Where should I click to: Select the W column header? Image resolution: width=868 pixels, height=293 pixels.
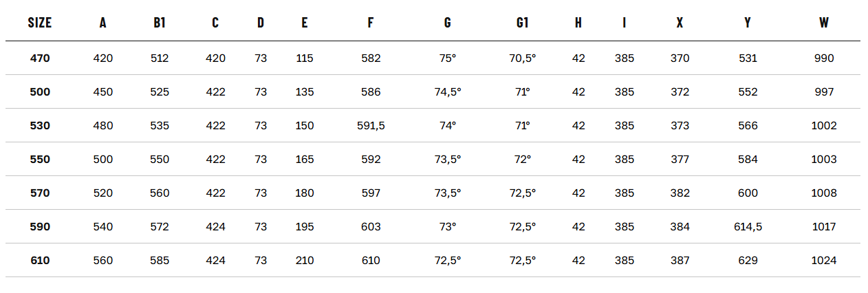[823, 23]
